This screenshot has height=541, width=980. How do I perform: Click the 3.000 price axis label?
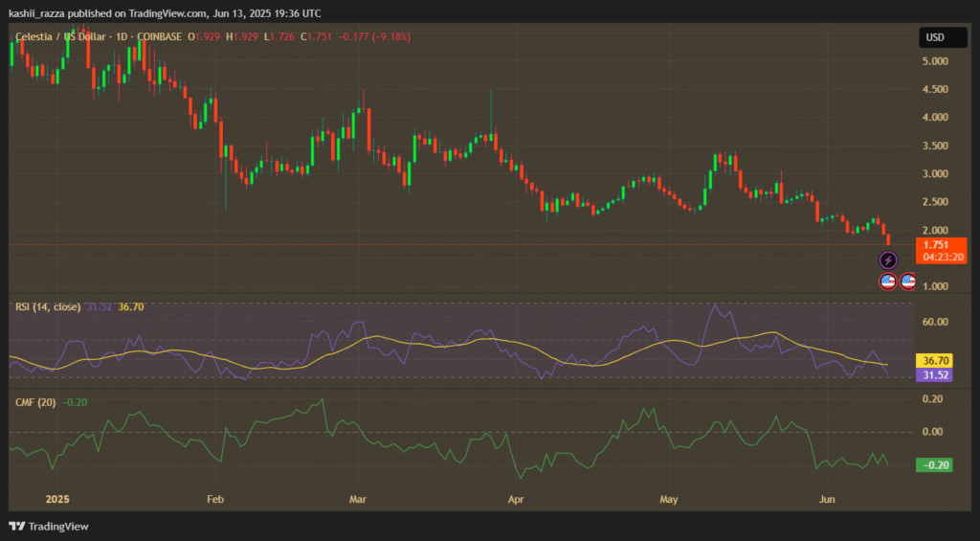[x=936, y=174]
